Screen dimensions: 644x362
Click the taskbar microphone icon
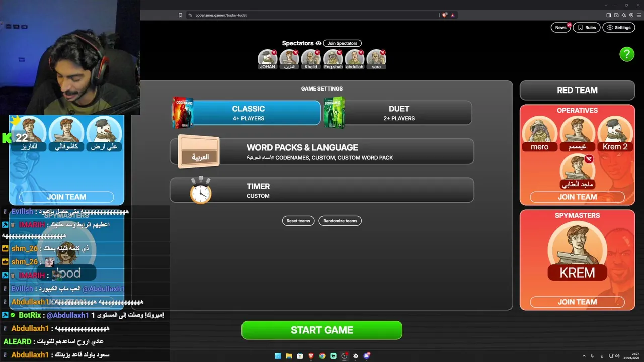592,356
